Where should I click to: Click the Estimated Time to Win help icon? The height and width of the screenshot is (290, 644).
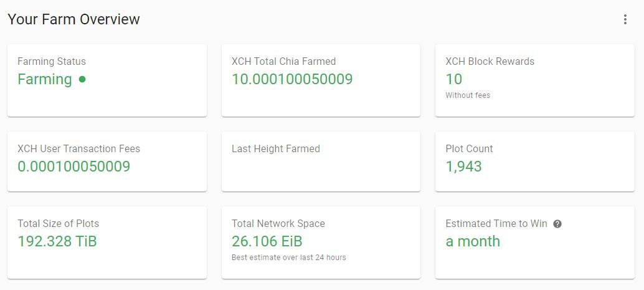[x=557, y=224]
